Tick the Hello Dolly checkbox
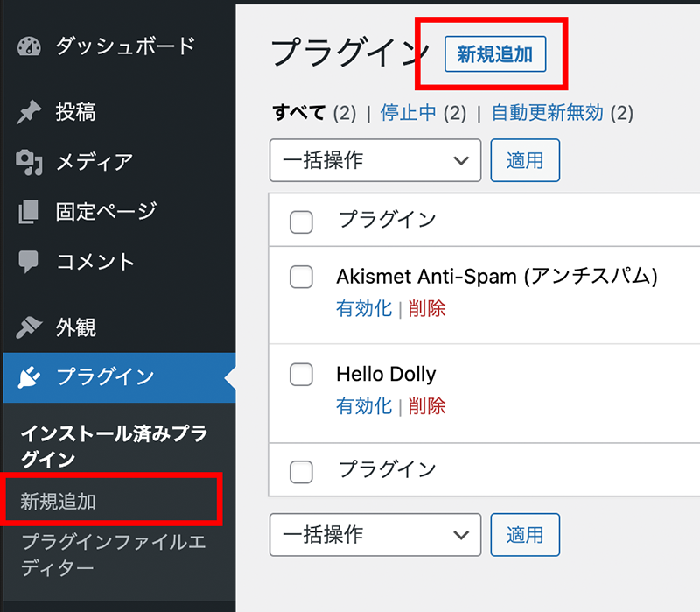The image size is (700, 612). click(x=301, y=375)
